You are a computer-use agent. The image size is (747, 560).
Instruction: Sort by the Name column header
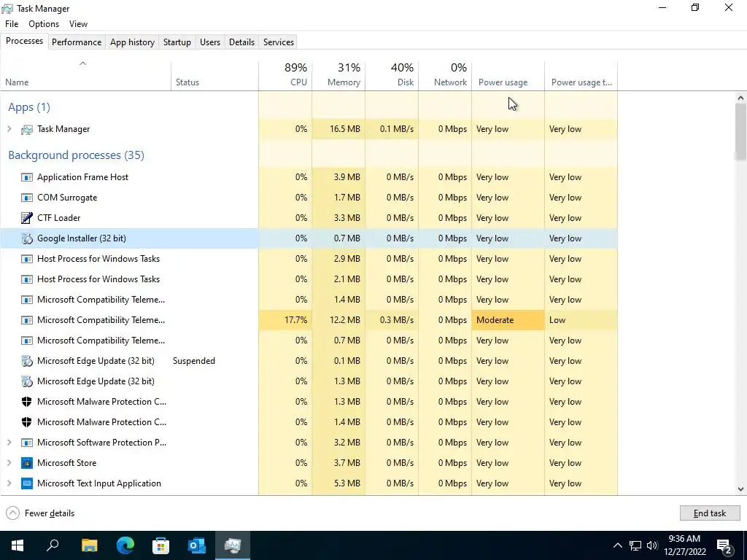86,76
